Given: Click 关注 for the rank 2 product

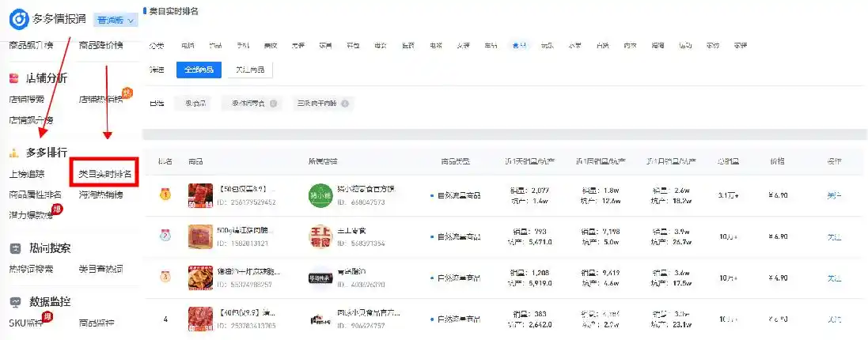Looking at the screenshot, I should coord(834,236).
